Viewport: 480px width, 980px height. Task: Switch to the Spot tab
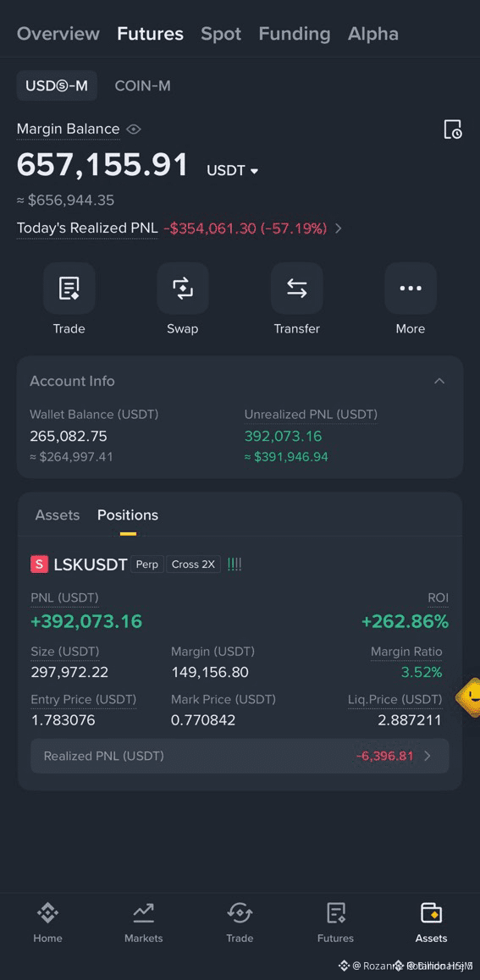[x=221, y=34]
